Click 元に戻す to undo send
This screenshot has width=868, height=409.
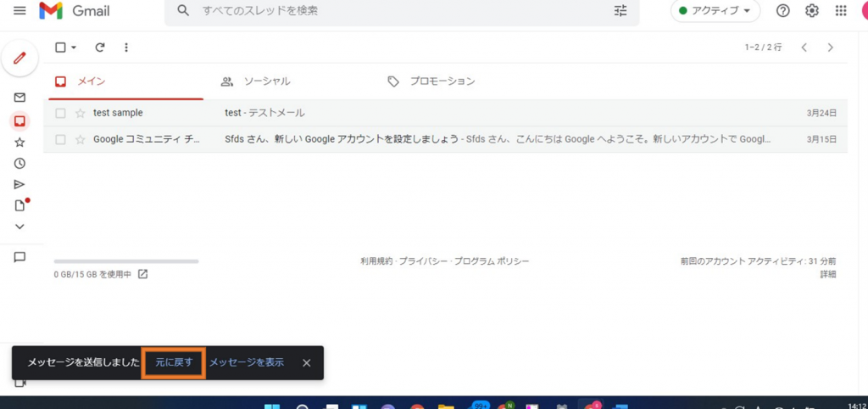pyautogui.click(x=174, y=363)
